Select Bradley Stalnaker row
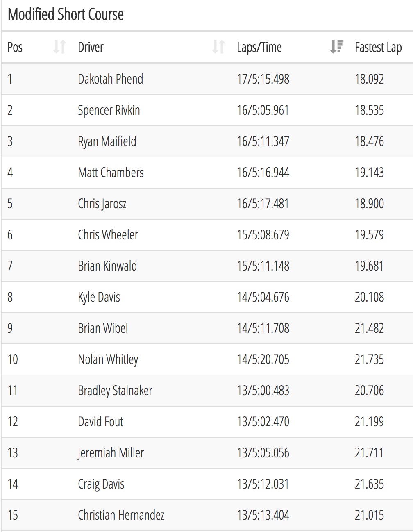 click(207, 391)
